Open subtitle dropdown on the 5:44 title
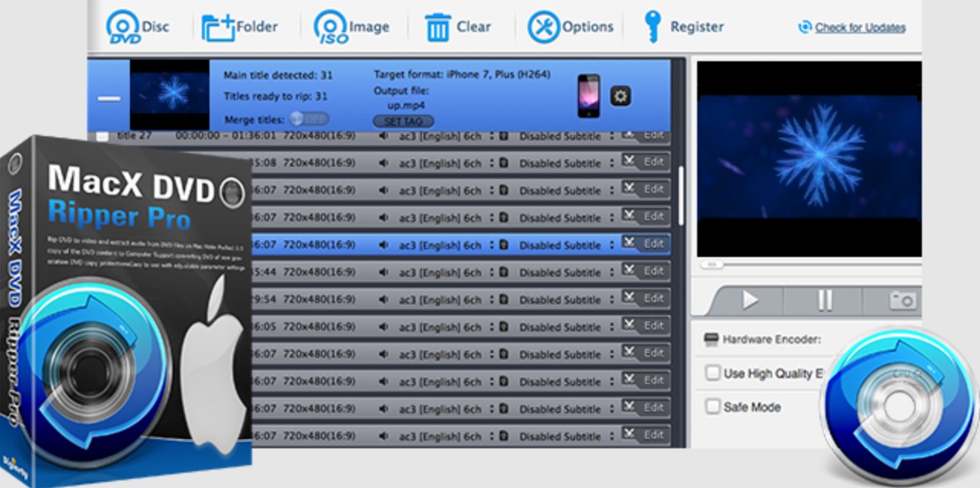 (x=612, y=272)
